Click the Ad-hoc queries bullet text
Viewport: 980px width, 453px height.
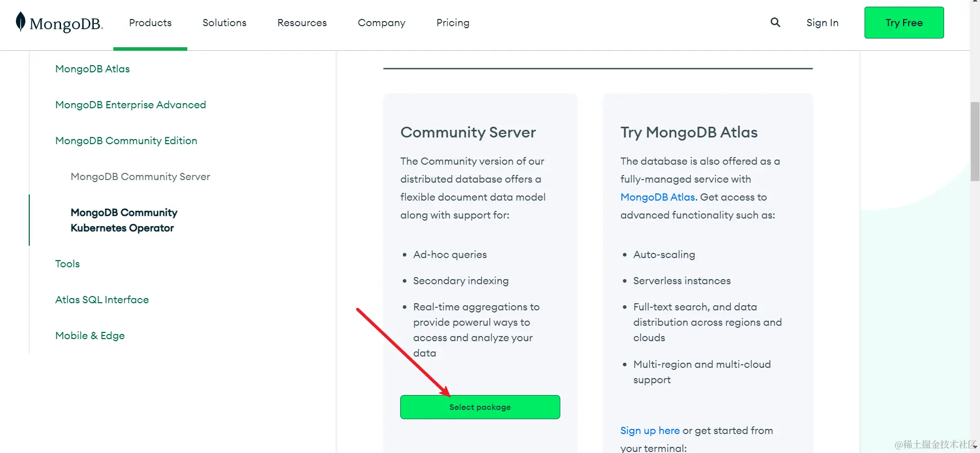point(450,254)
